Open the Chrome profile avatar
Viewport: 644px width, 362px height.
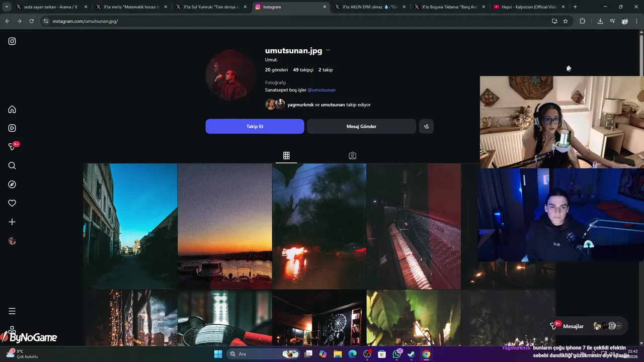pos(624,21)
